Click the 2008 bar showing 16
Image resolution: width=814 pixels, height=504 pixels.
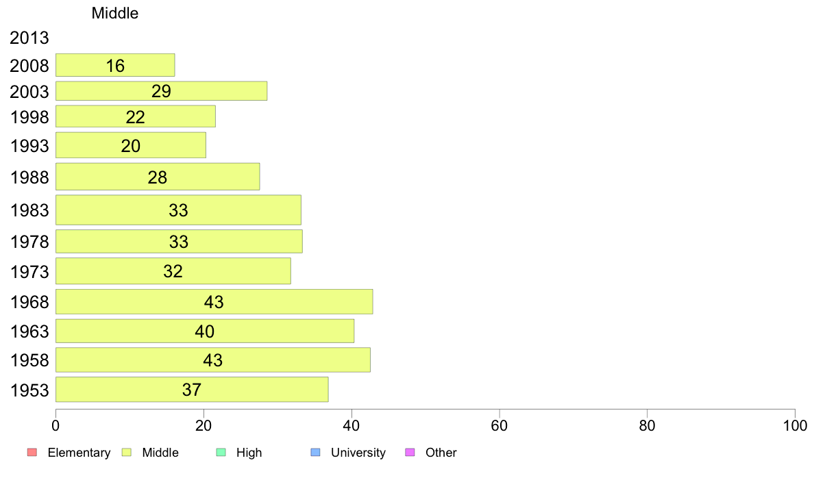point(115,65)
